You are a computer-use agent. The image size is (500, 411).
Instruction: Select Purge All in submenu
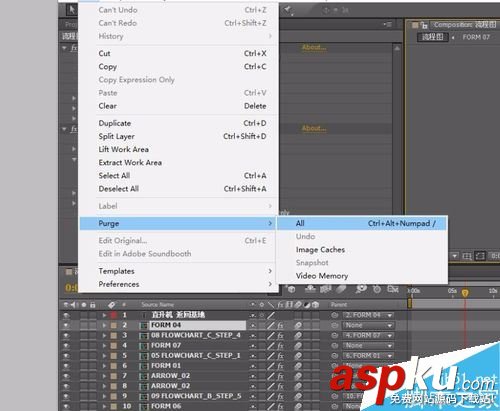[x=362, y=223]
